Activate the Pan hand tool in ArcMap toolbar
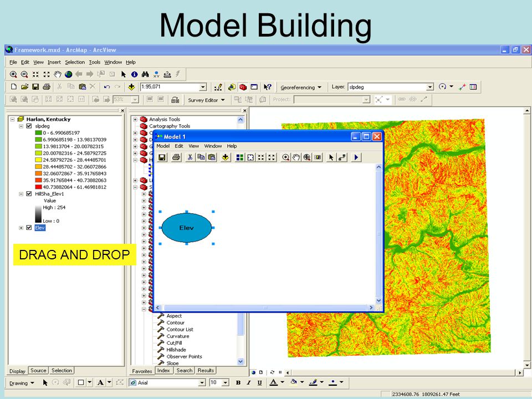The width and height of the screenshot is (532, 399). (x=57, y=74)
